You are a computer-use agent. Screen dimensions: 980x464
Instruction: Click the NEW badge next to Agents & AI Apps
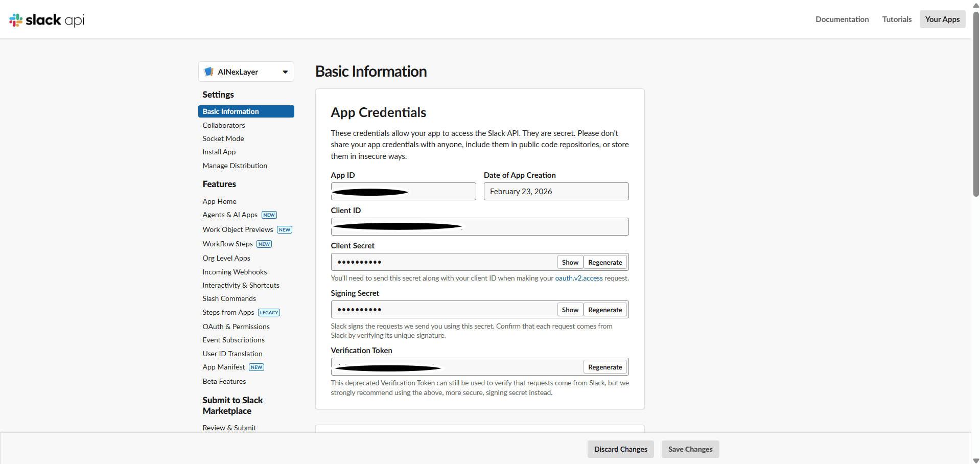[269, 215]
